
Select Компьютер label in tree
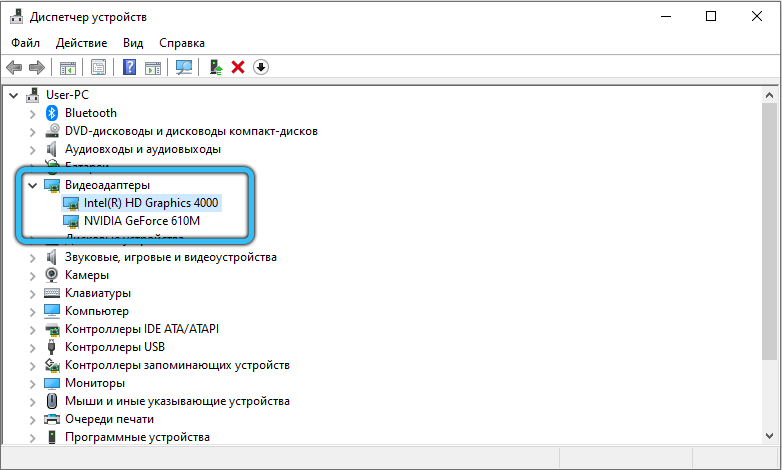tap(97, 311)
